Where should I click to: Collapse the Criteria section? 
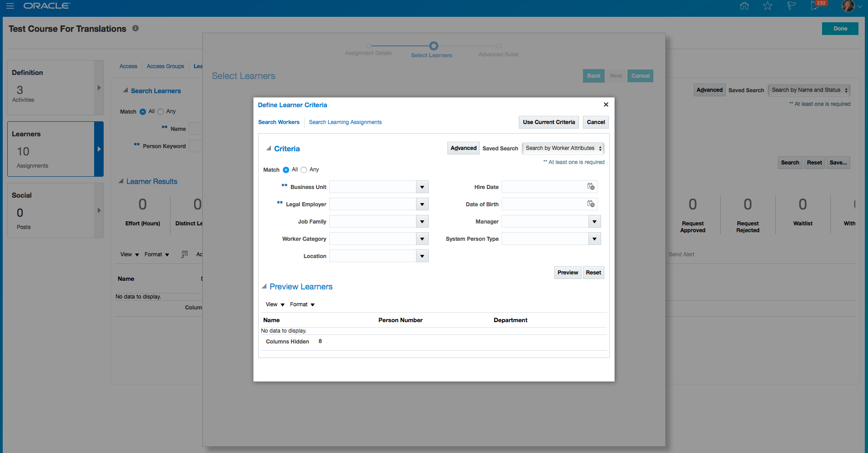click(269, 148)
